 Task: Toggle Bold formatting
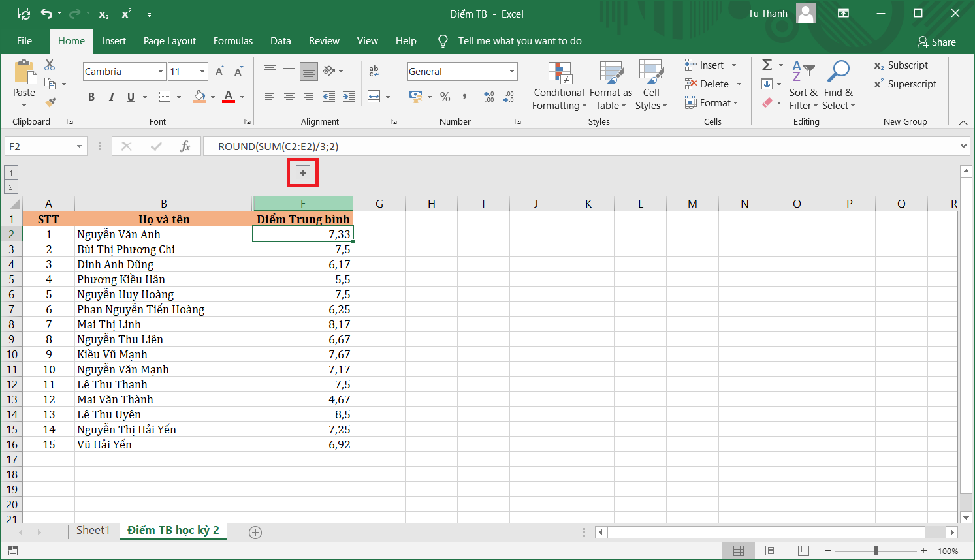[91, 97]
